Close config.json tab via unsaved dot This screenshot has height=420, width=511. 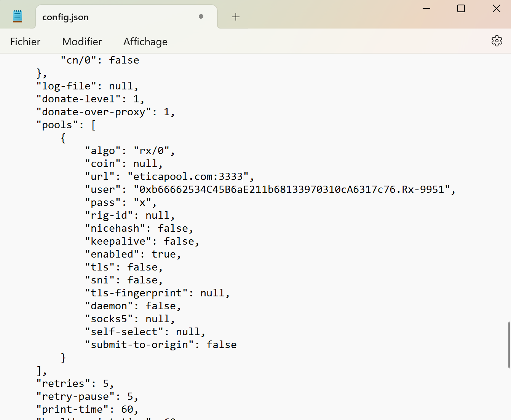coord(201,16)
